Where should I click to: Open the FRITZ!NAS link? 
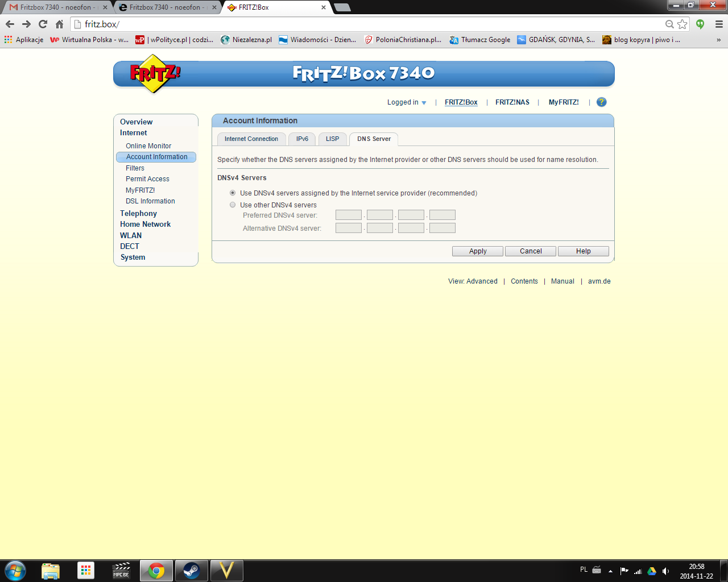512,102
